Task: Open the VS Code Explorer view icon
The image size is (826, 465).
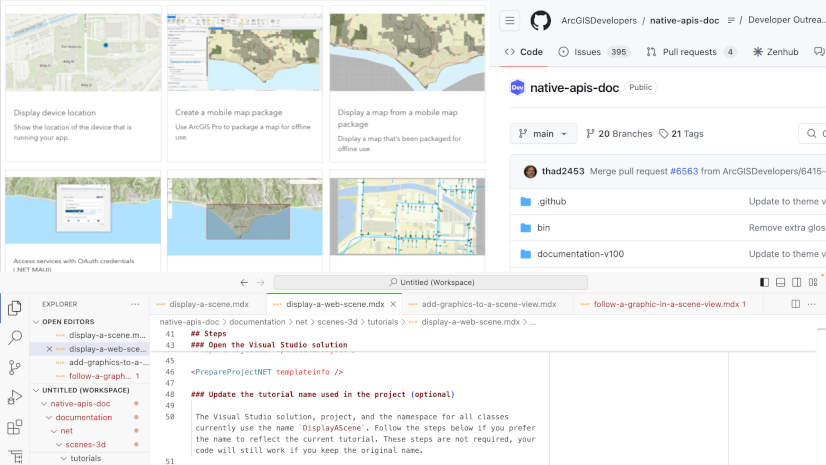Action: pos(15,308)
